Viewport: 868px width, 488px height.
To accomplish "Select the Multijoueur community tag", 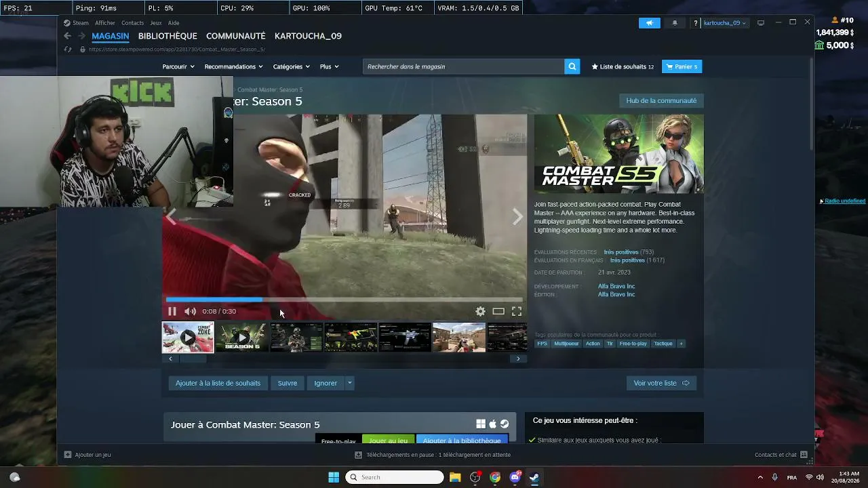I will point(566,344).
